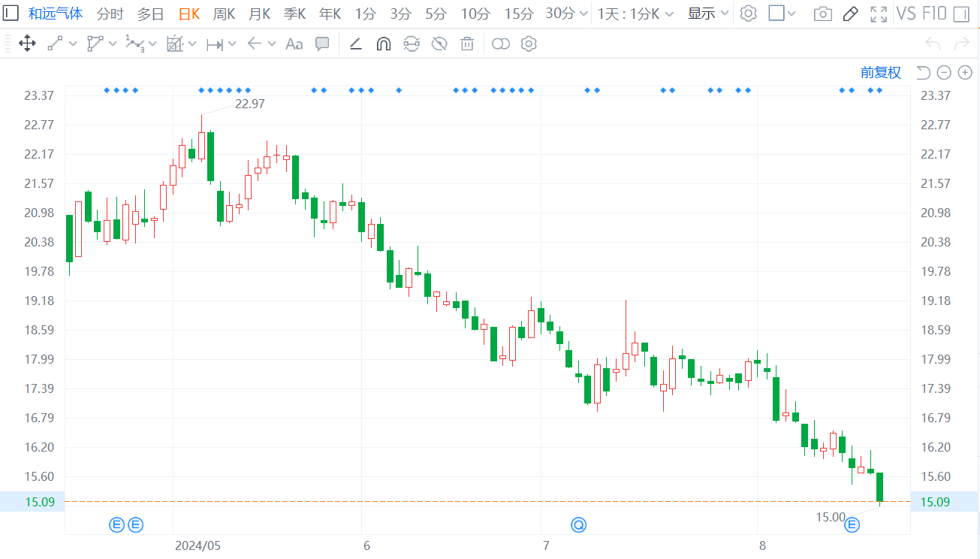980x559 pixels.
Task: Click the 前复权 adjustment link
Action: [x=881, y=72]
